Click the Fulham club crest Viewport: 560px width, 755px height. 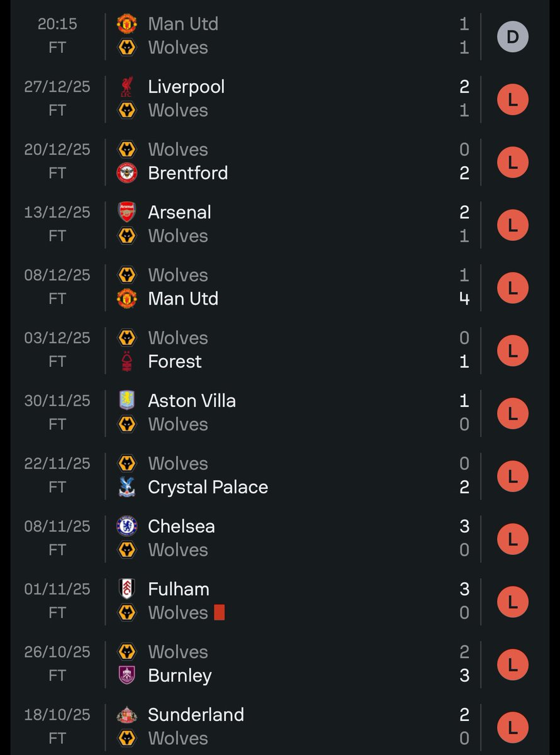127,590
